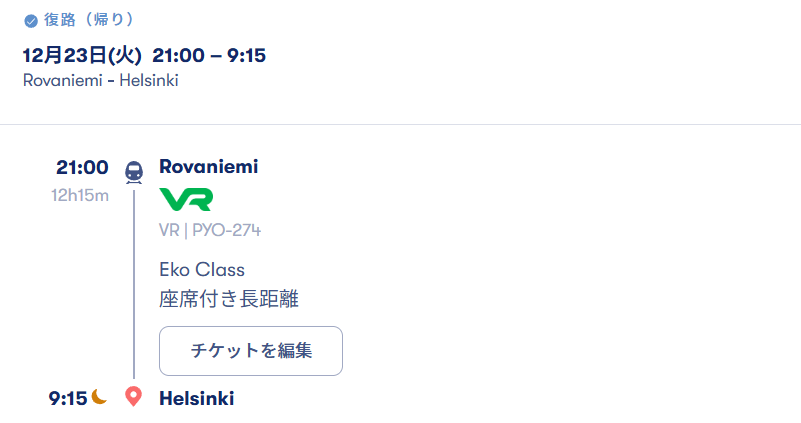Click the 12h15m journey duration
The width and height of the screenshot is (801, 423).
point(80,195)
